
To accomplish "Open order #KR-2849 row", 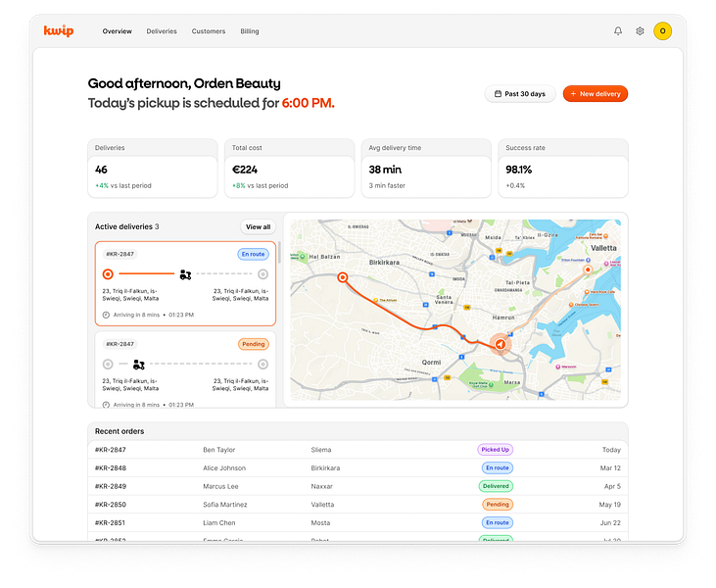I will click(358, 486).
